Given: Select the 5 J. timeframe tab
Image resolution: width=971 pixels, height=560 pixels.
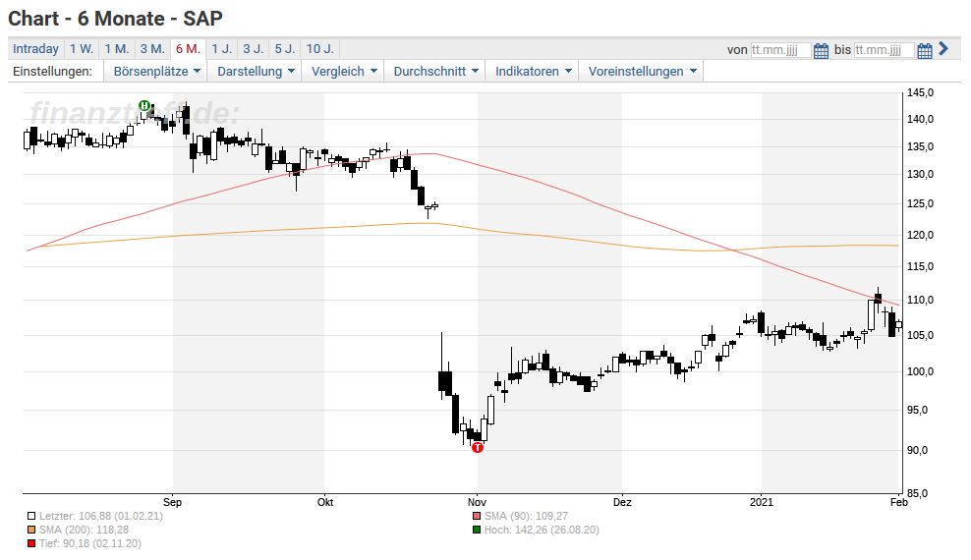Looking at the screenshot, I should pyautogui.click(x=285, y=49).
